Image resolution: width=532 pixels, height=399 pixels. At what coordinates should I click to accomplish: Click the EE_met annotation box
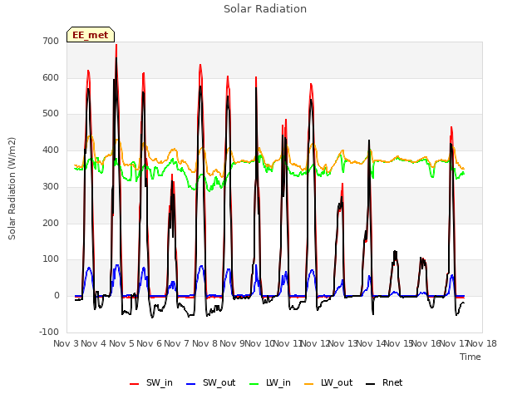(x=91, y=35)
